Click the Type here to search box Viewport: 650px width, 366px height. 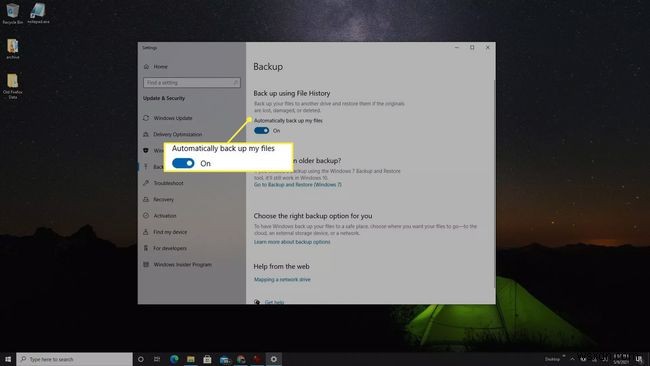pos(75,359)
